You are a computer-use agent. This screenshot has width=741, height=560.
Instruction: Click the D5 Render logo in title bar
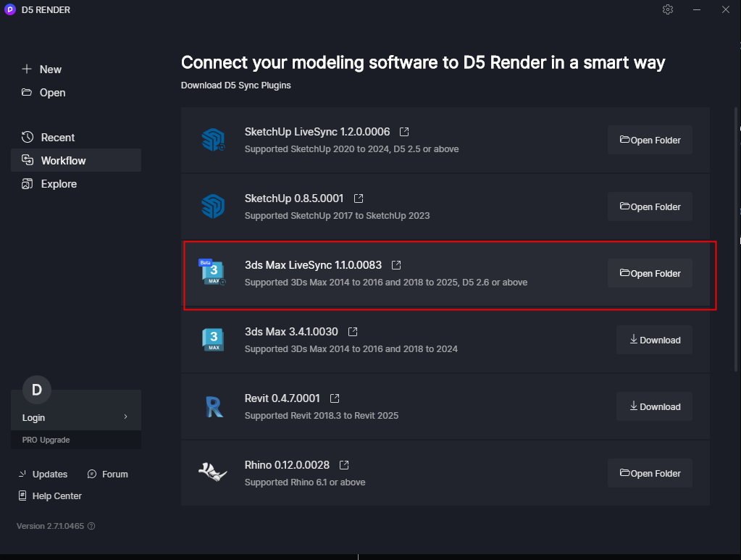(x=9, y=9)
